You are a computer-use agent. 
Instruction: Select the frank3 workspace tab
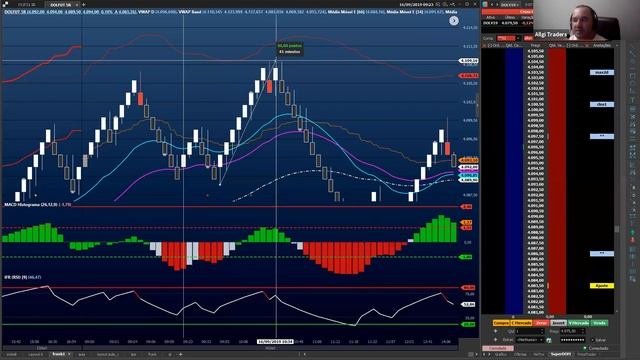coord(59,354)
